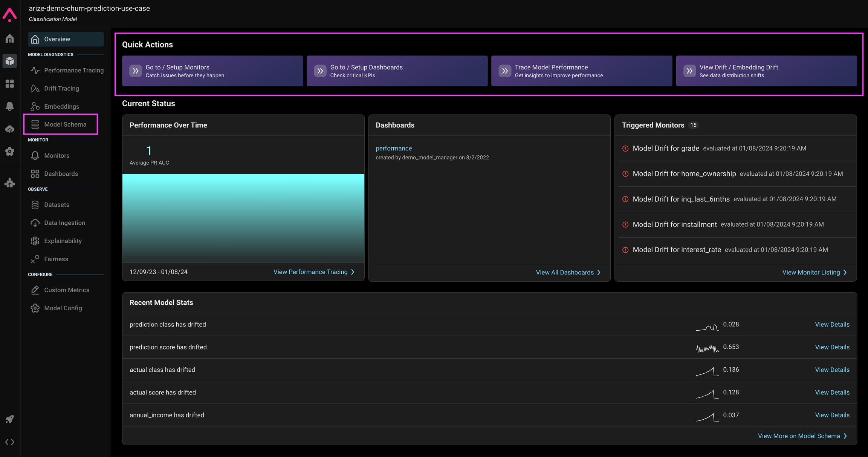View Details for prediction score drift
Viewport: 868px width, 457px height.
click(832, 347)
